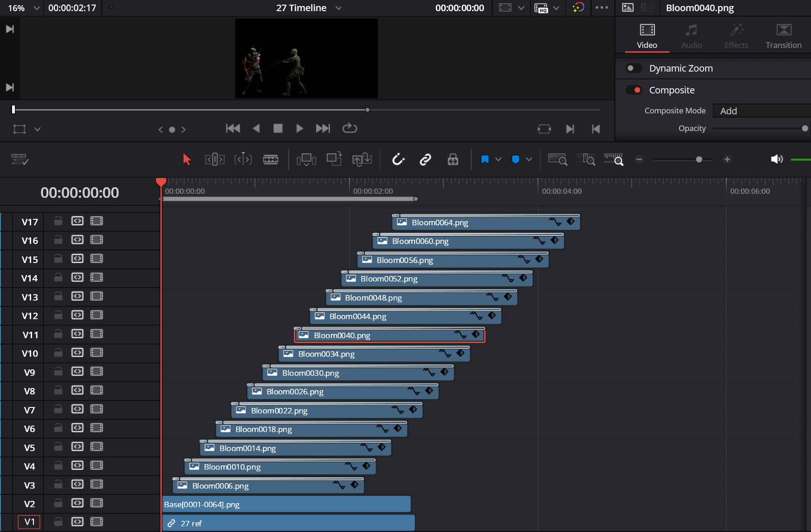This screenshot has width=811, height=532.
Task: Activate position lock padlock icon
Action: tap(453, 159)
